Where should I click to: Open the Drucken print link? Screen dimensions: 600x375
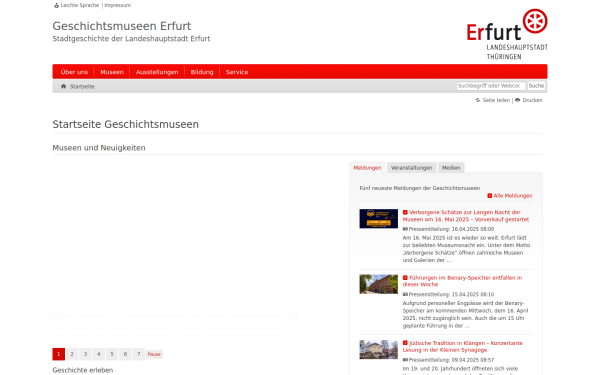(532, 100)
